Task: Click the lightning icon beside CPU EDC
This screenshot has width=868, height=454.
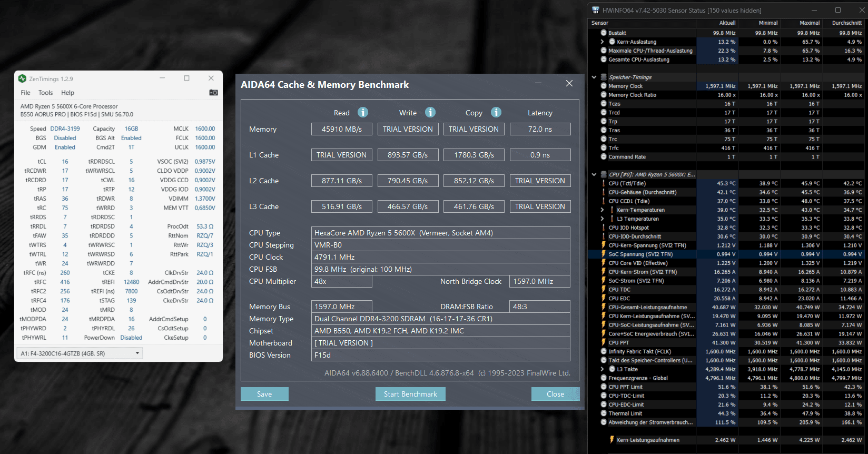Action: click(x=604, y=298)
